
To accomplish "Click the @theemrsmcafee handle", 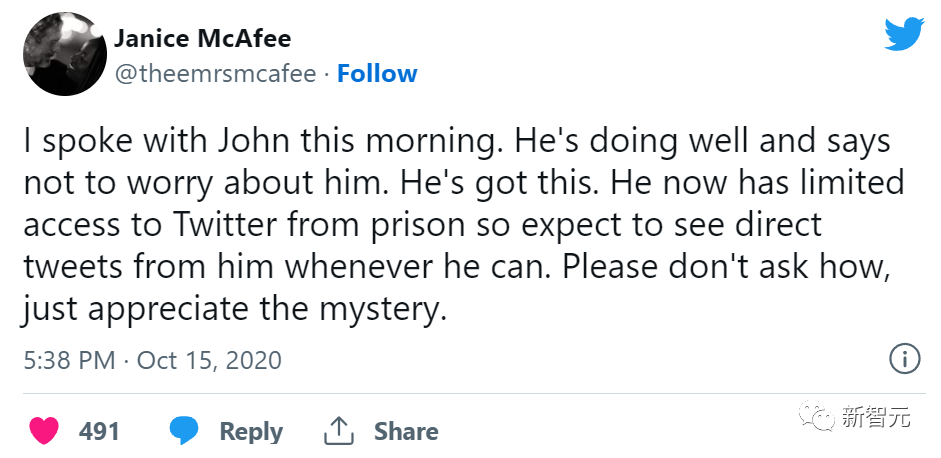I will pos(215,74).
